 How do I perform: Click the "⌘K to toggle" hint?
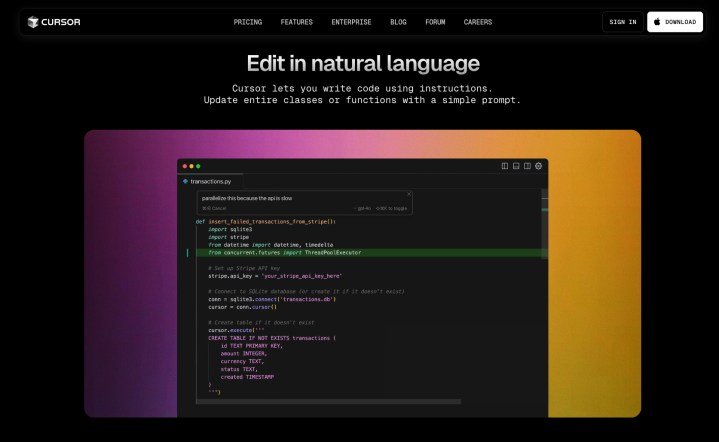click(x=392, y=209)
